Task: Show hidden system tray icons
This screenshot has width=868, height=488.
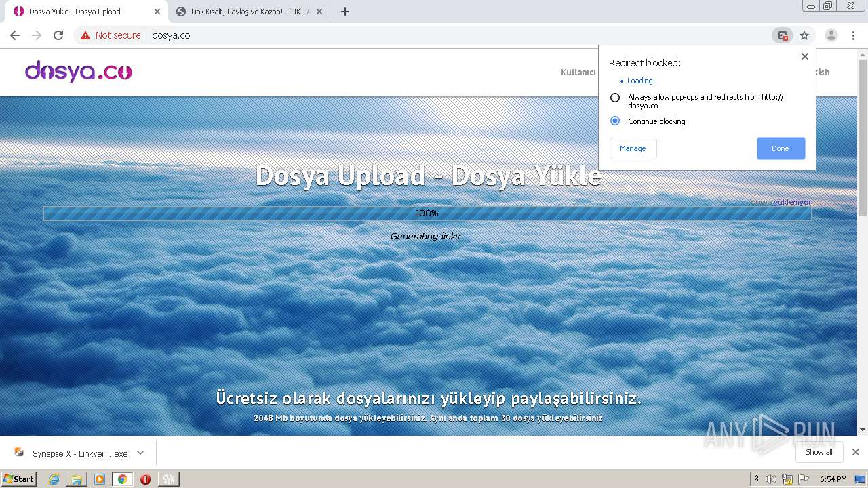Action: coord(756,479)
